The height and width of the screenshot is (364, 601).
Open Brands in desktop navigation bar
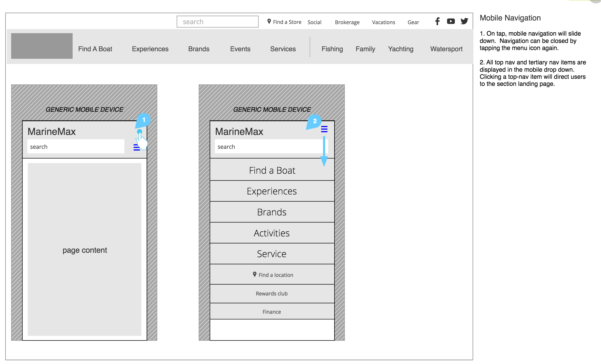[x=199, y=49]
